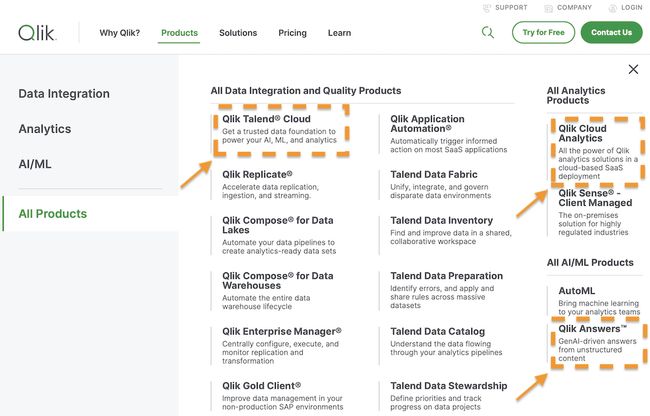Click 'Centrally configure, execute' description text
The height and width of the screenshot is (416, 650).
tap(280, 352)
